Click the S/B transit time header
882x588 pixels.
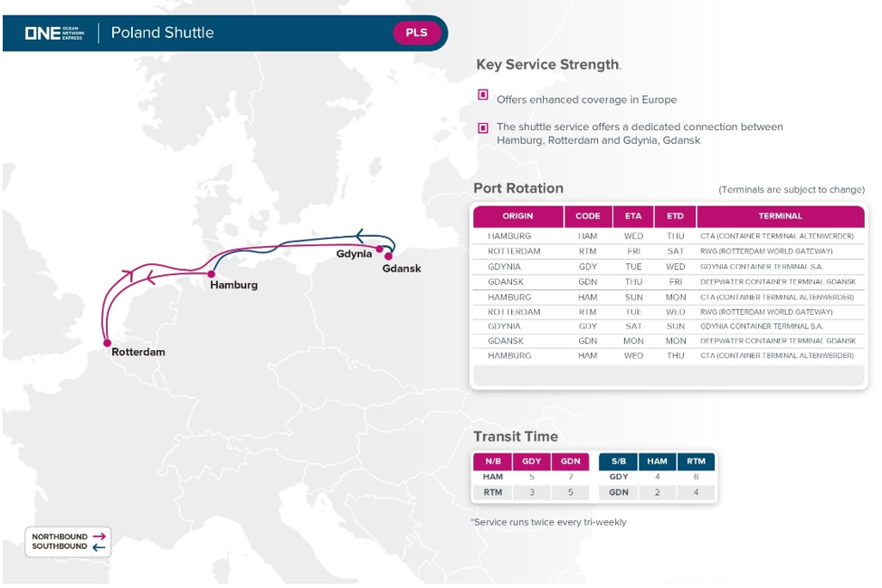[619, 461]
